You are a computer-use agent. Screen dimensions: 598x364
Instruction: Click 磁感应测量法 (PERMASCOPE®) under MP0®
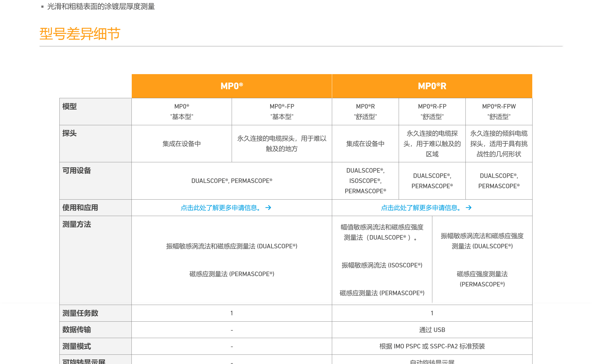coord(232,274)
